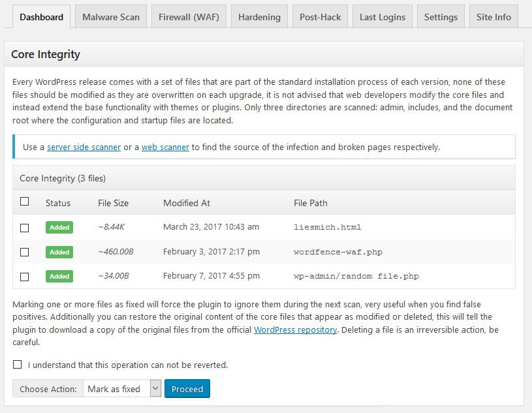The width and height of the screenshot is (532, 413).
Task: Select the wp-admin/random file.php path
Action: point(356,276)
